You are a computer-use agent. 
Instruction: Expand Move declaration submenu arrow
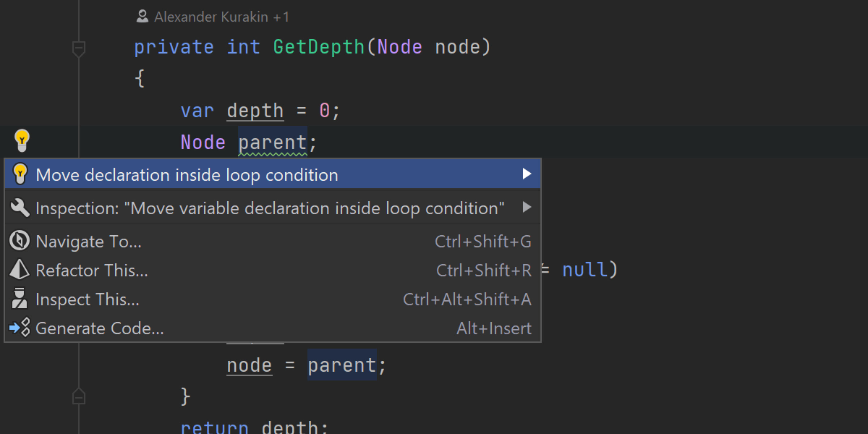[x=527, y=174]
